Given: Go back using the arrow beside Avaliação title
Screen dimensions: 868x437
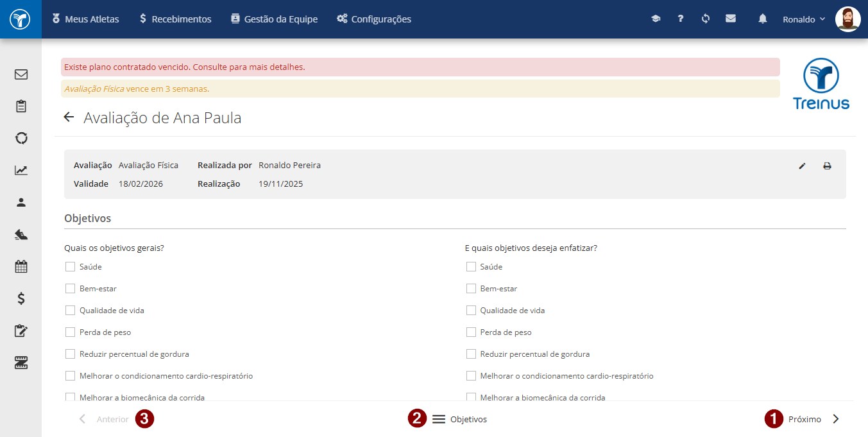Looking at the screenshot, I should point(69,117).
